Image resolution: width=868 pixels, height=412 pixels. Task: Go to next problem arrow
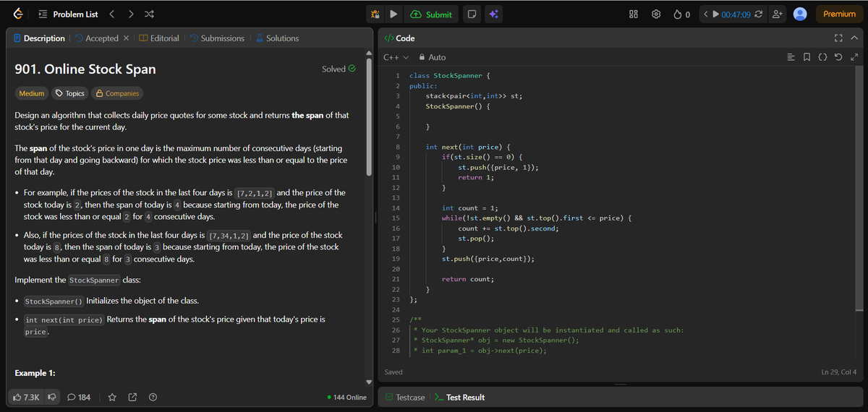(x=130, y=14)
